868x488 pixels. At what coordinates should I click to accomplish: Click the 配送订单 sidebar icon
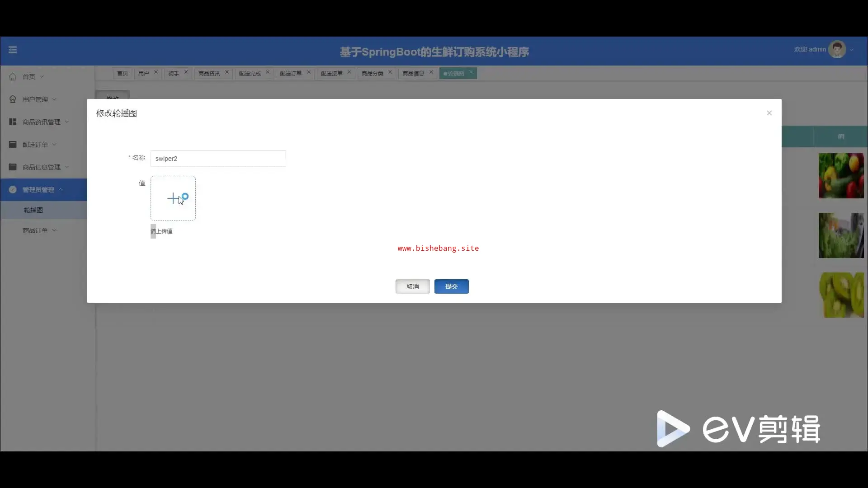[13, 145]
